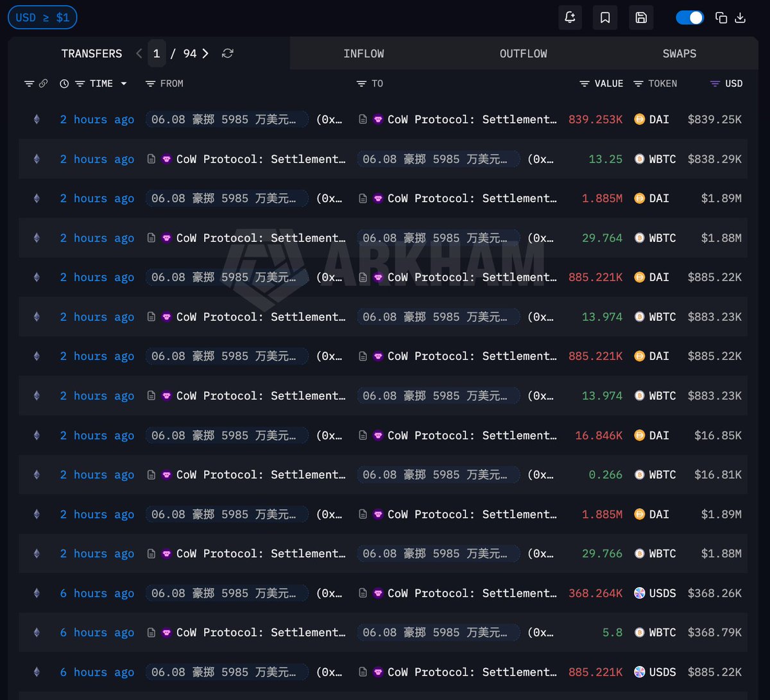The height and width of the screenshot is (700, 770).
Task: Go to next page with right chevron
Action: 205,54
